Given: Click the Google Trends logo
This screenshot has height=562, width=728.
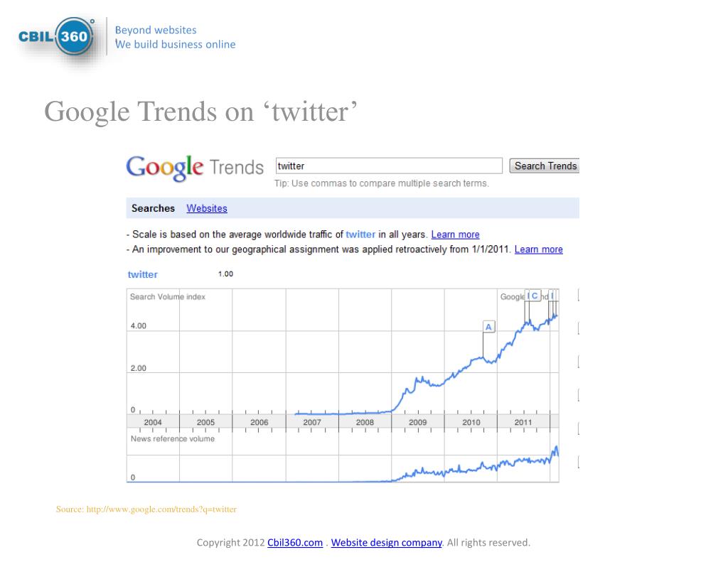Looking at the screenshot, I should point(195,168).
